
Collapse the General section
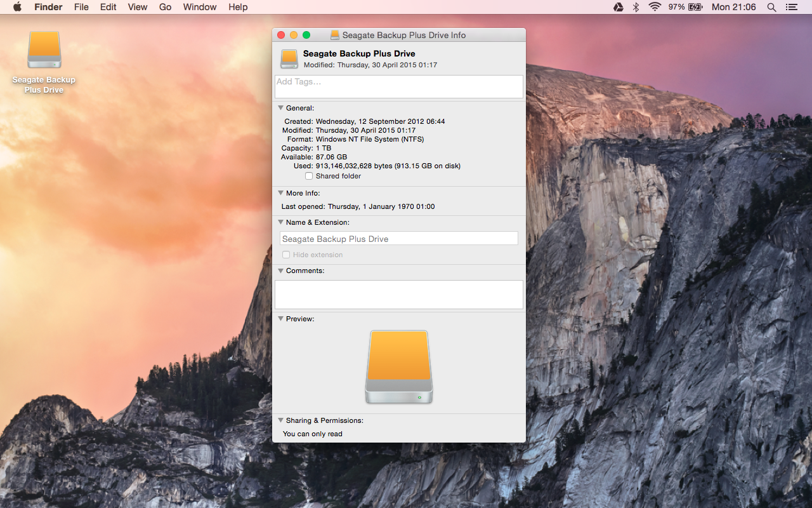tap(280, 108)
